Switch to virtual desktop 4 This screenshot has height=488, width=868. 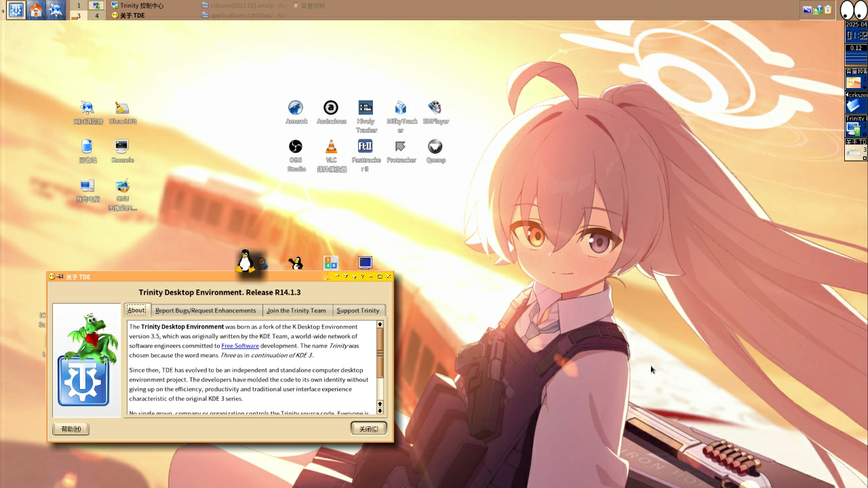(97, 16)
